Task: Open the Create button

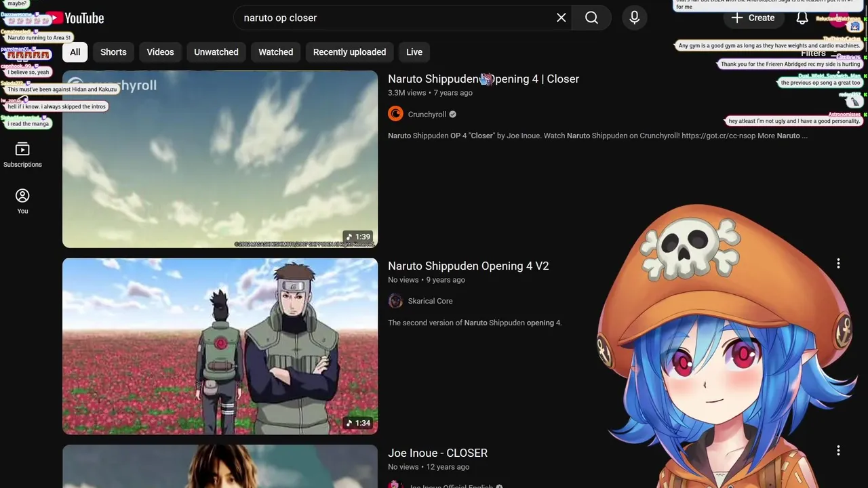Action: [x=753, y=18]
